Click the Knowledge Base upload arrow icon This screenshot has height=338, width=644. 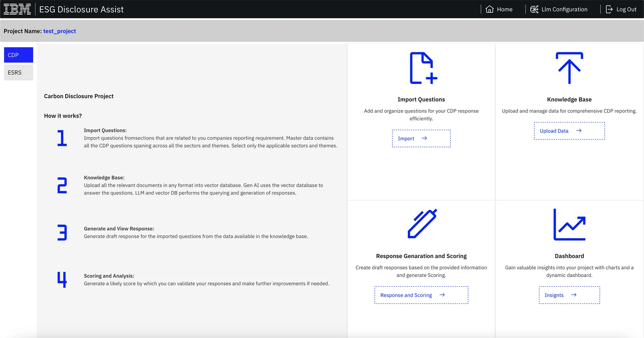tap(570, 68)
